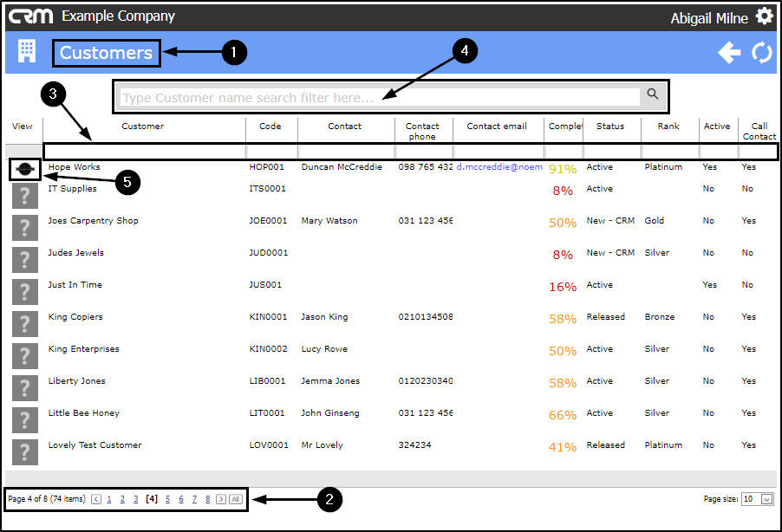The height and width of the screenshot is (532, 782).
Task: Open d.mccreddie email link
Action: 499,167
